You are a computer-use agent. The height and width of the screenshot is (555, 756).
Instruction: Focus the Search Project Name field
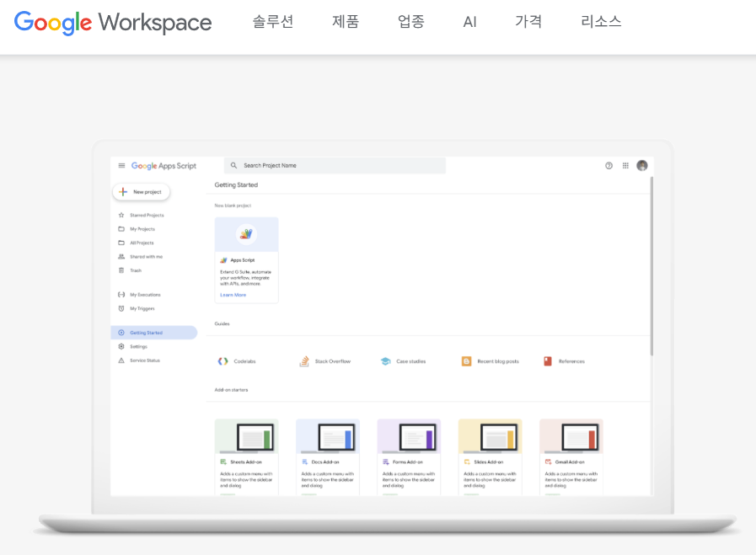[x=335, y=165]
